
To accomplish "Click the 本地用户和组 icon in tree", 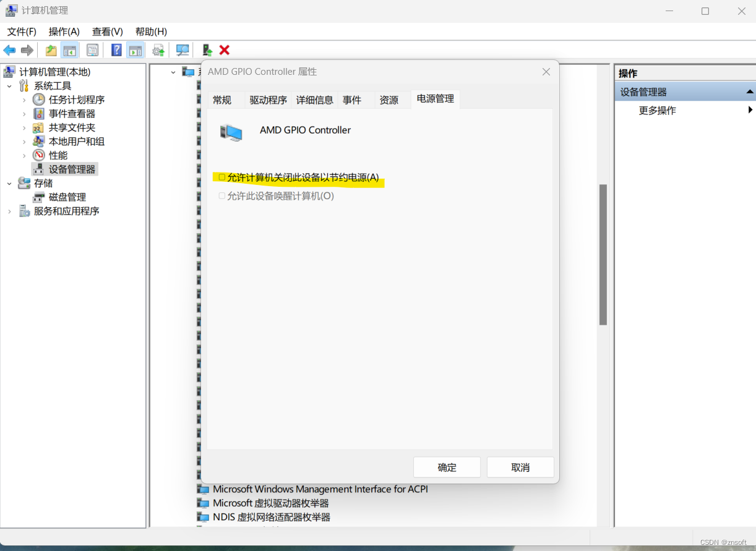I will (39, 142).
